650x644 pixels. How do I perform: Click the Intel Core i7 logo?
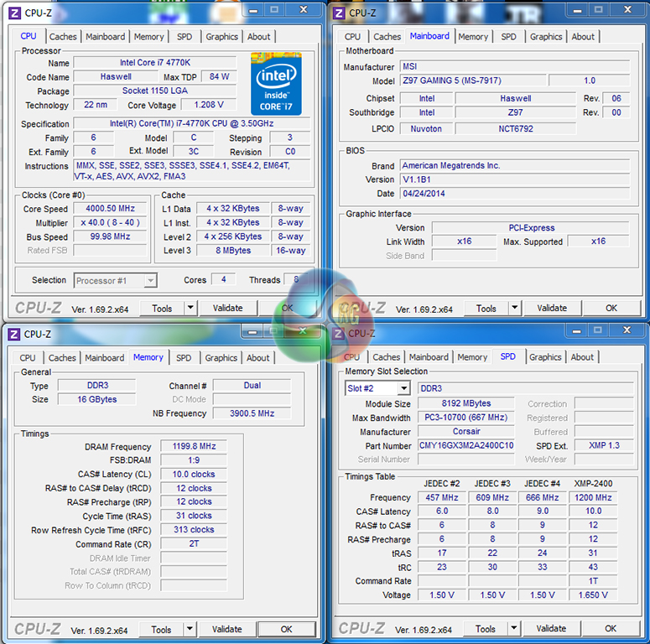pyautogui.click(x=276, y=84)
